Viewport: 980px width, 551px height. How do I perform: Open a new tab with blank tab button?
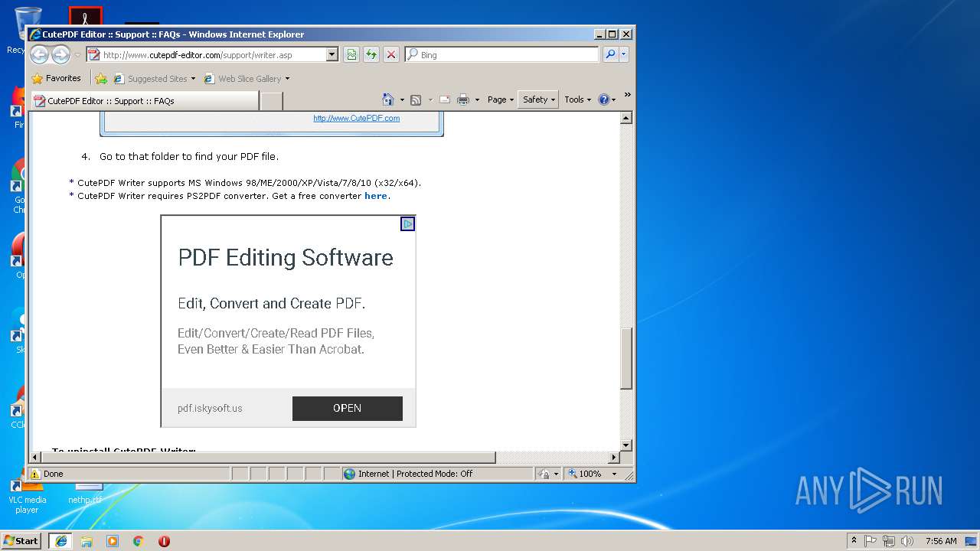pos(272,100)
